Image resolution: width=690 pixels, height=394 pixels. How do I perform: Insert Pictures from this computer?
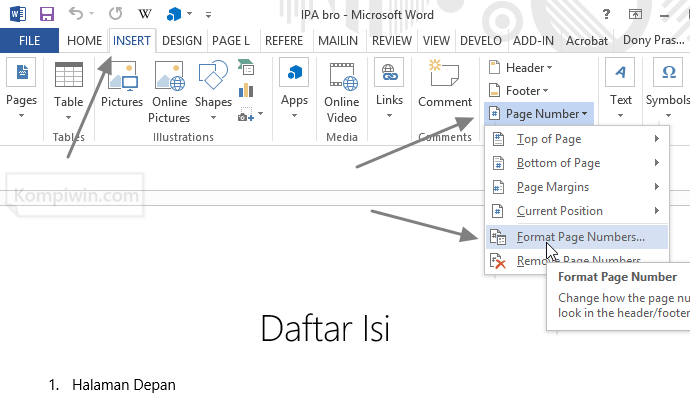pyautogui.click(x=122, y=84)
